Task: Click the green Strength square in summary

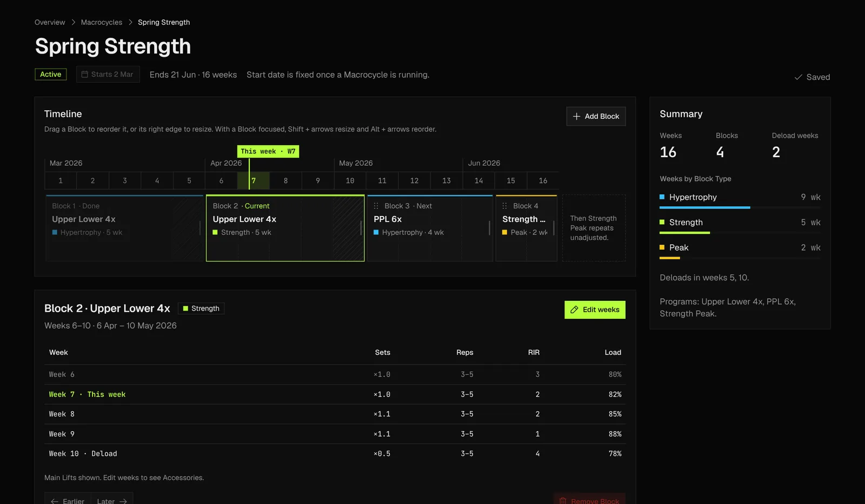Action: (662, 222)
